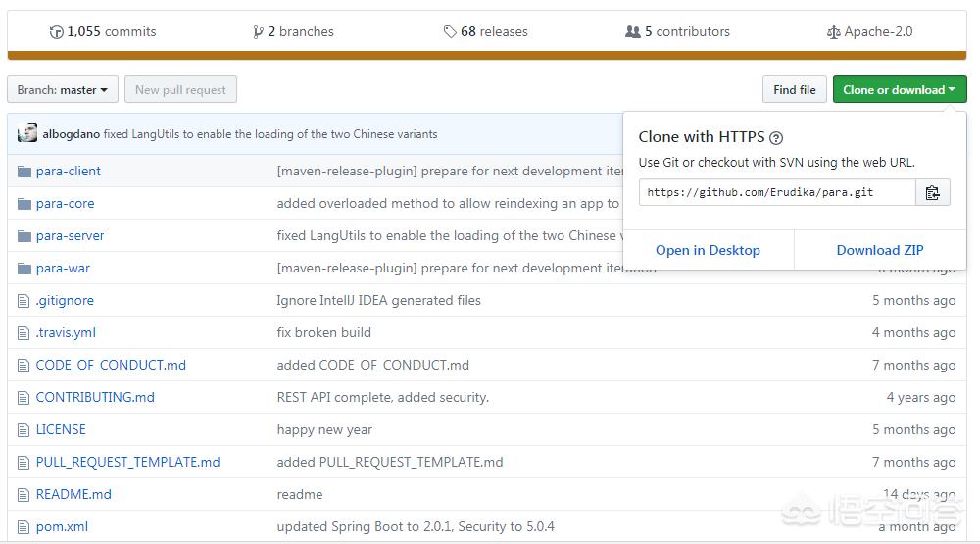This screenshot has height=544, width=980.
Task: Open the .travis.yml file
Action: click(67, 333)
